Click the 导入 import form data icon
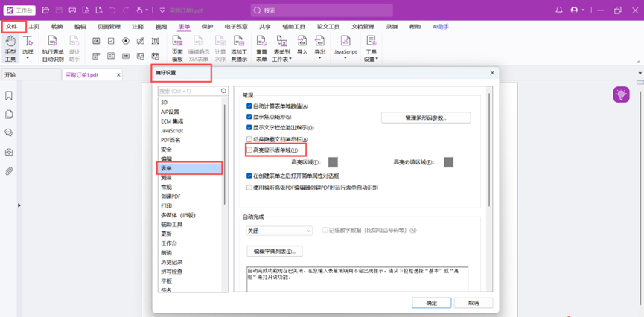The image size is (644, 317). coord(302,48)
